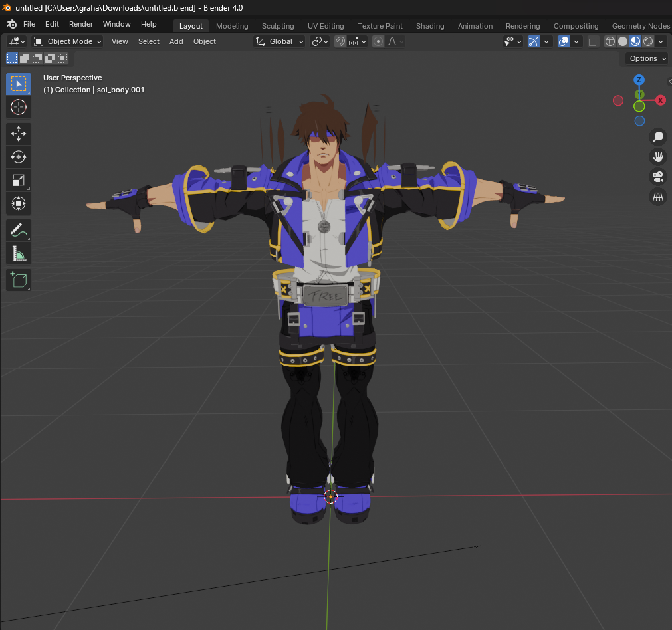Select the Cursor tool in toolbar
672x630 pixels.
[19, 107]
